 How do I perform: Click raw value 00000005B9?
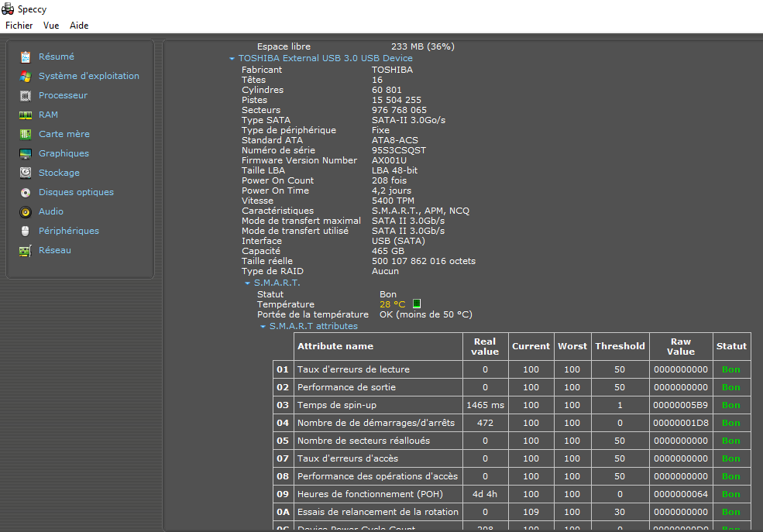[680, 405]
